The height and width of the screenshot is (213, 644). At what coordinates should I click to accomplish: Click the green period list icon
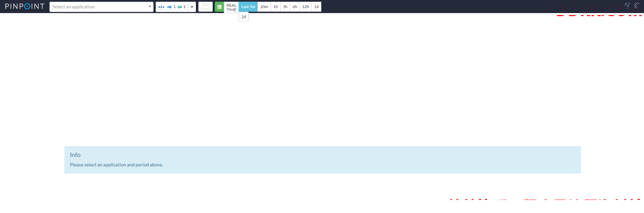[219, 7]
